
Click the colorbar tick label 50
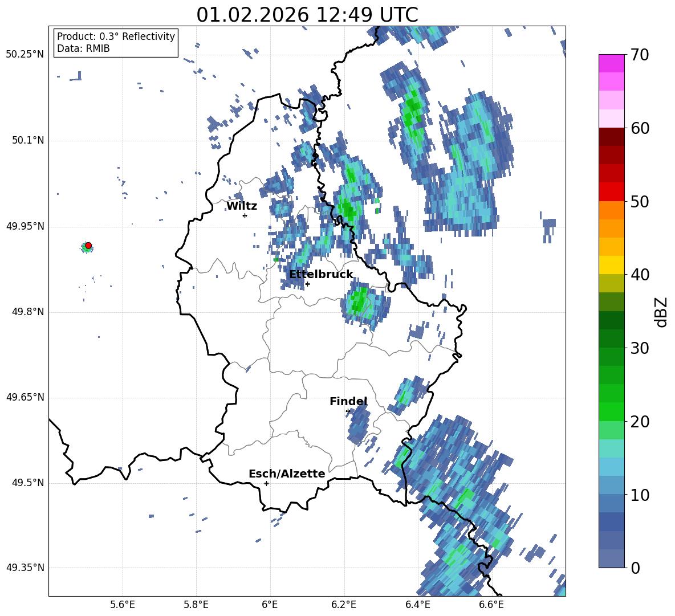[640, 201]
